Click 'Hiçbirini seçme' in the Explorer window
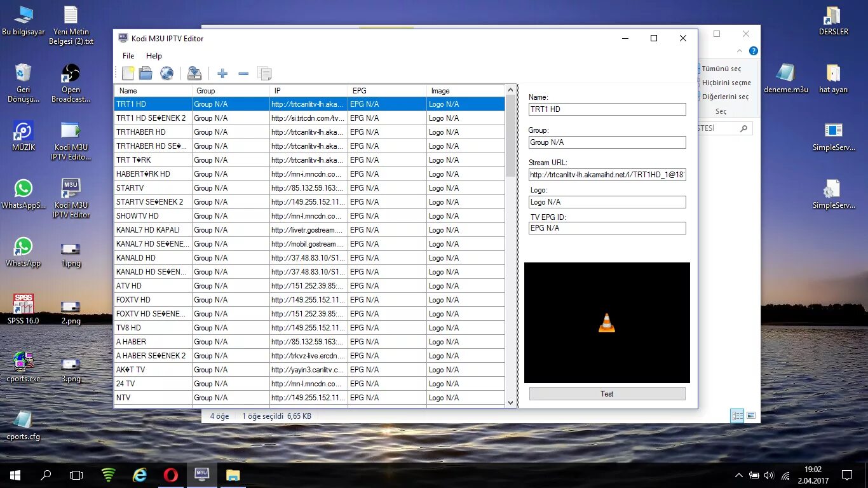Image resolution: width=868 pixels, height=488 pixels. click(x=725, y=83)
